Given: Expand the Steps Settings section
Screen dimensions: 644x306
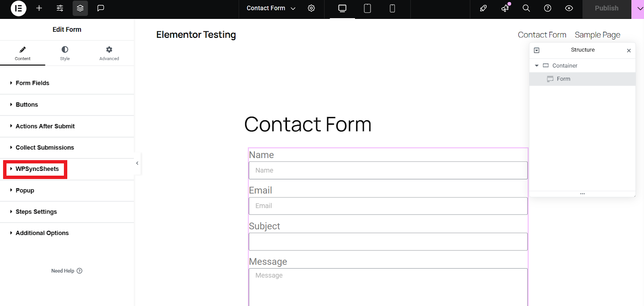Looking at the screenshot, I should point(67,212).
